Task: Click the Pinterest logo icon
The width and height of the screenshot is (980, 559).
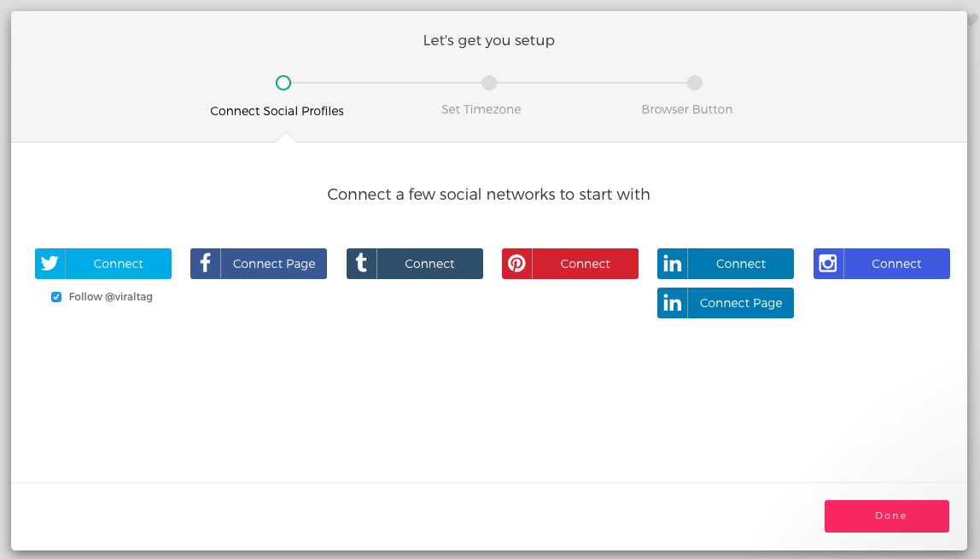Action: coord(516,264)
